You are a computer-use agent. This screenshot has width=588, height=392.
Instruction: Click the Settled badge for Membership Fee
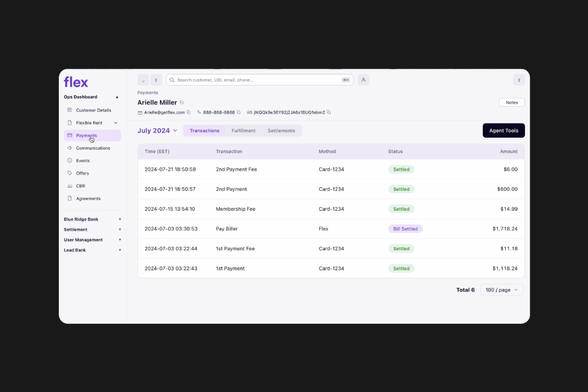click(401, 209)
